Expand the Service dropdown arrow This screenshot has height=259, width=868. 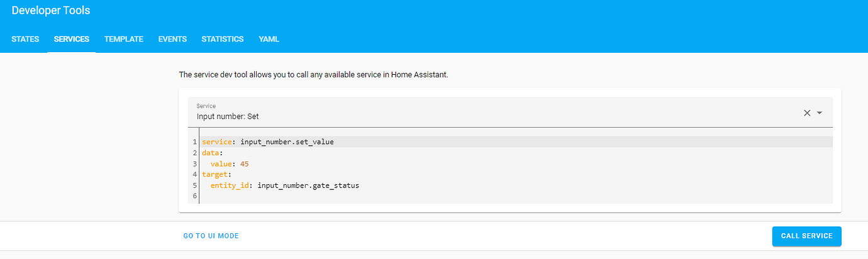pyautogui.click(x=820, y=113)
